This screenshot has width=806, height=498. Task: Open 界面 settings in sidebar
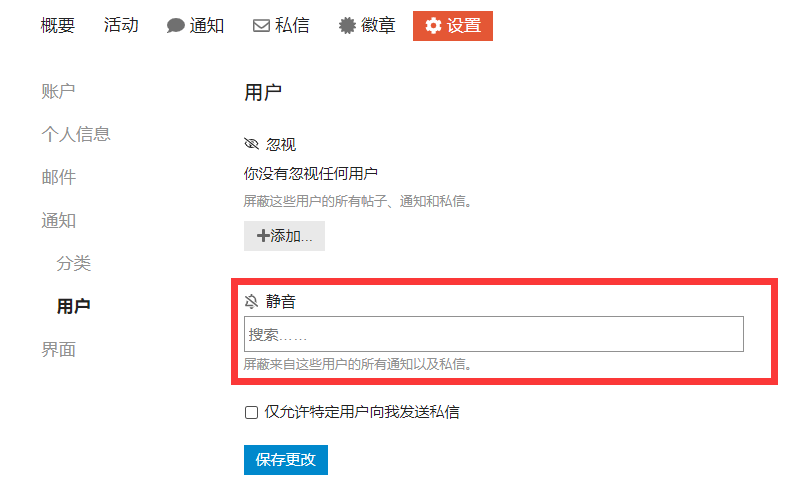[x=59, y=349]
